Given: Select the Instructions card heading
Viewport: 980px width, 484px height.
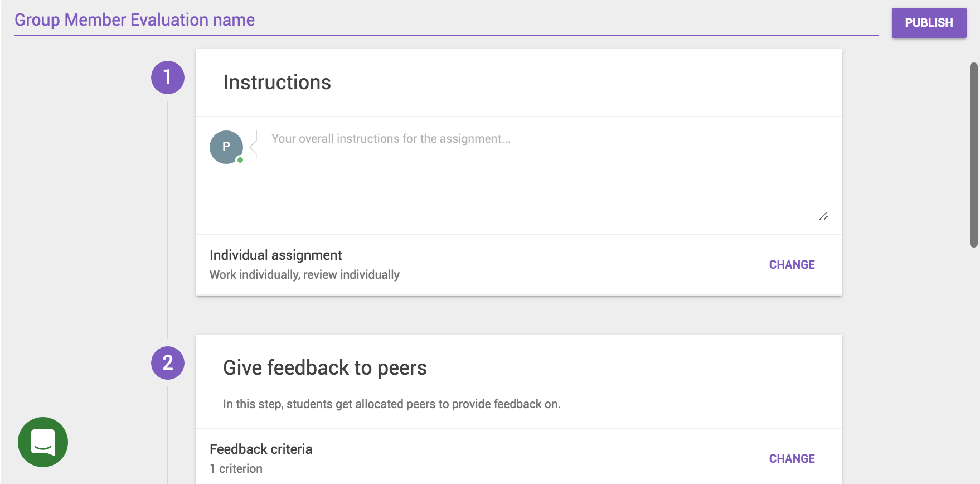Looking at the screenshot, I should 277,83.
